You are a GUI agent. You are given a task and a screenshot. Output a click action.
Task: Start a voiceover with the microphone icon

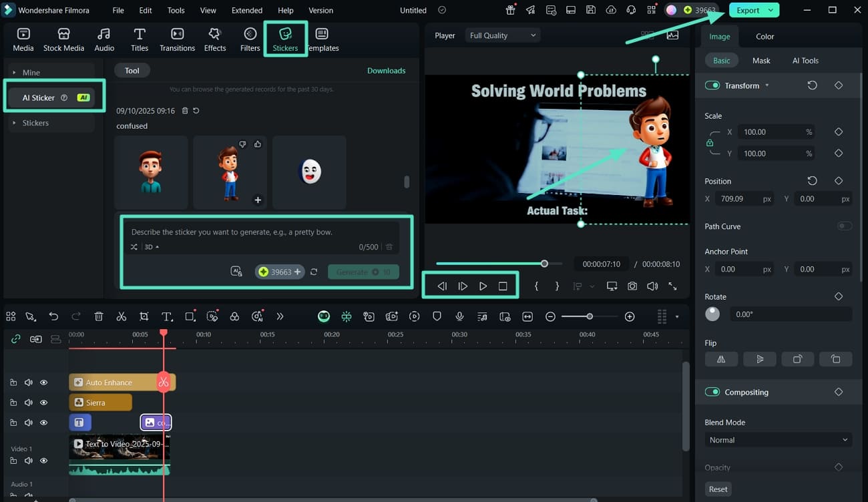(459, 316)
